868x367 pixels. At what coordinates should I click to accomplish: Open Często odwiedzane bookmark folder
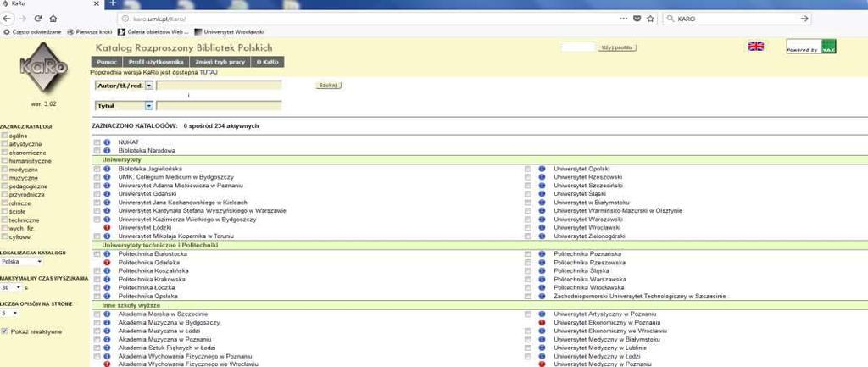coord(32,32)
